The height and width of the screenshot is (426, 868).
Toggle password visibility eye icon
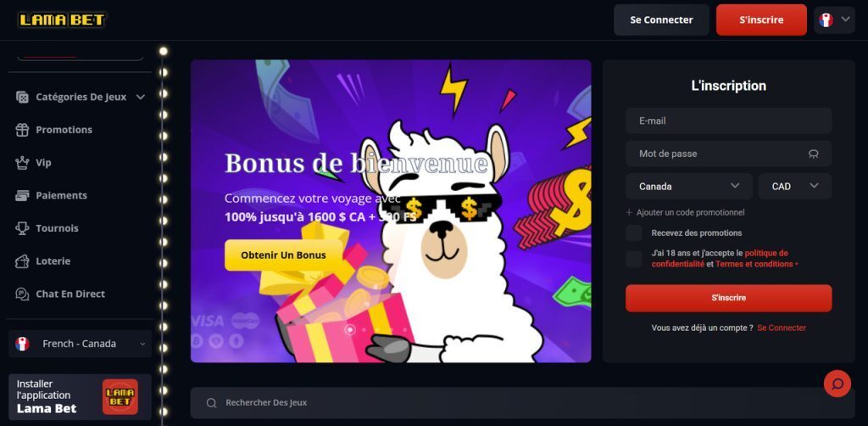pyautogui.click(x=813, y=154)
